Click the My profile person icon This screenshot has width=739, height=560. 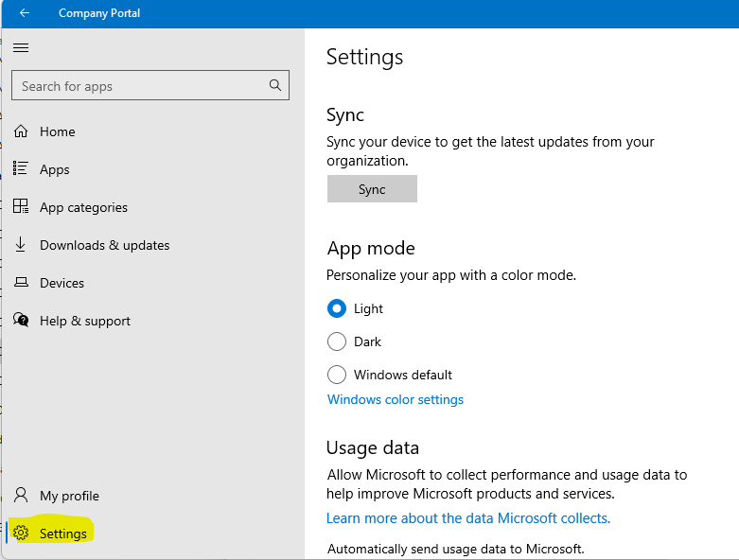[x=21, y=495]
